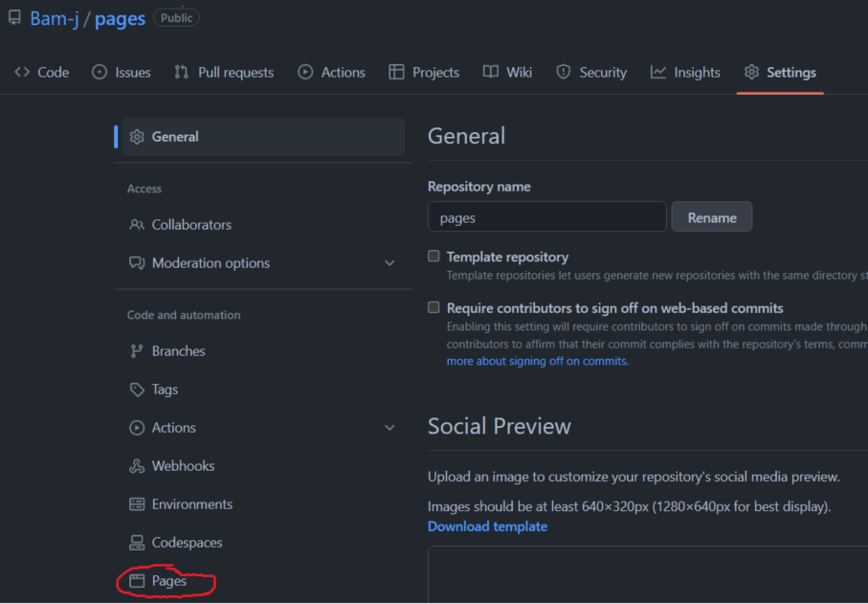Image resolution: width=868 pixels, height=604 pixels.
Task: Select General in the settings sidebar
Action: 263,137
